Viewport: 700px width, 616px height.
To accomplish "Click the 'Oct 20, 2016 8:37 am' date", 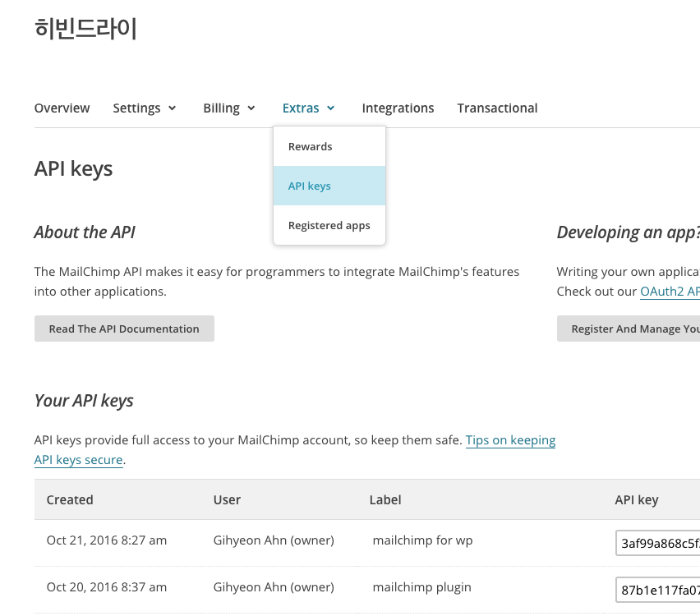I will [x=107, y=587].
